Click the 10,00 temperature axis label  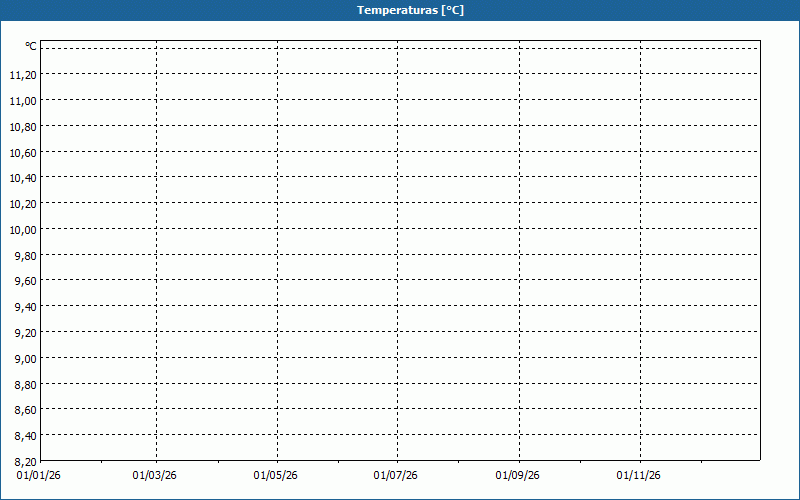click(23, 230)
